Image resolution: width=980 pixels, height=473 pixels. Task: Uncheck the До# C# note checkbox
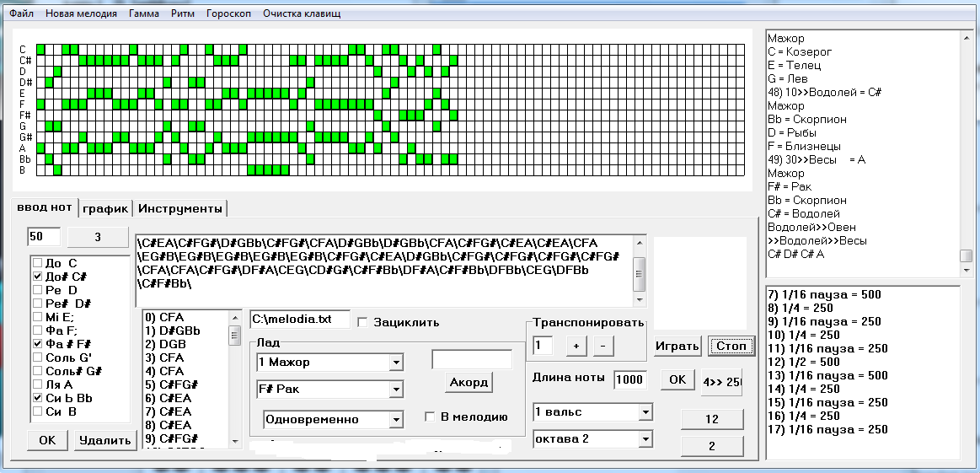point(36,277)
